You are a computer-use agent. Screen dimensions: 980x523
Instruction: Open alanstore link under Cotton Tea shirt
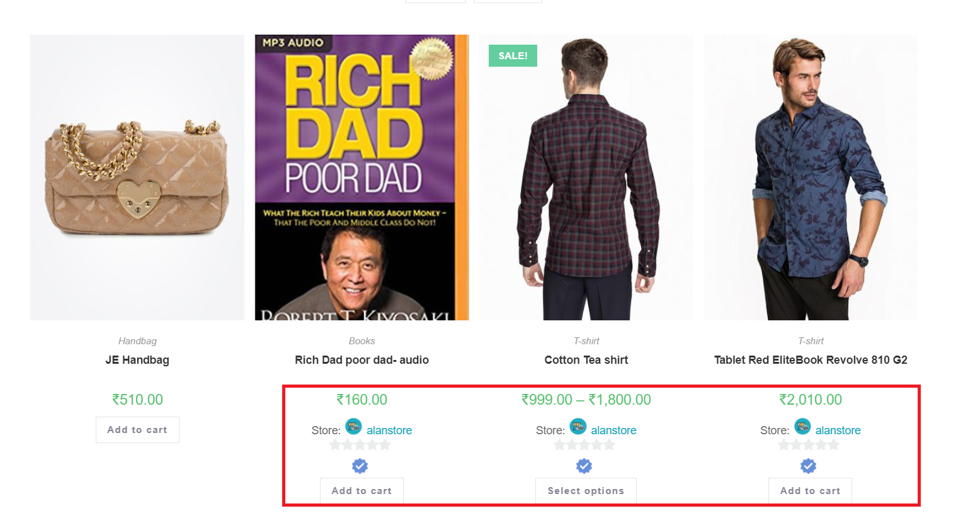tap(613, 430)
